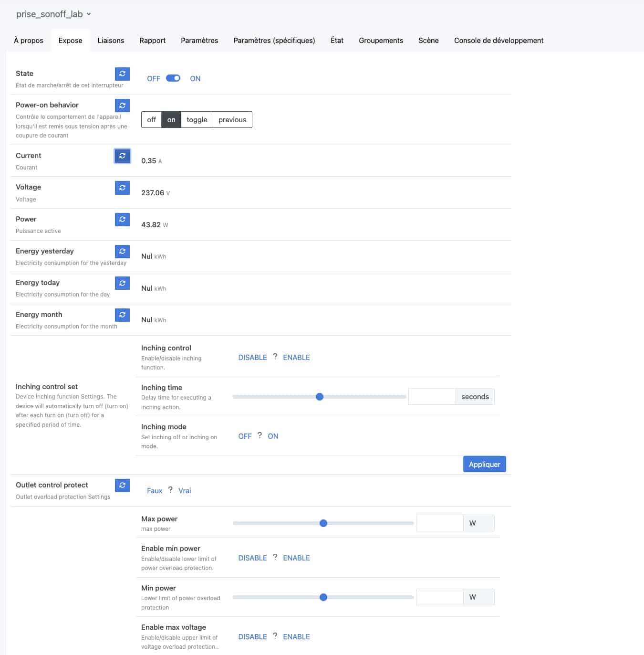Click the Appliquer button
The image size is (644, 655).
[x=484, y=464]
